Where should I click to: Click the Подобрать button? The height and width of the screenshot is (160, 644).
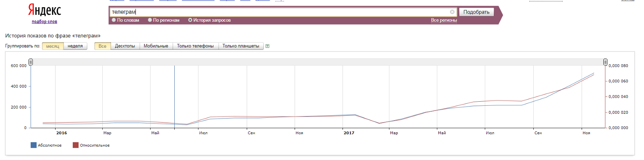click(x=477, y=12)
